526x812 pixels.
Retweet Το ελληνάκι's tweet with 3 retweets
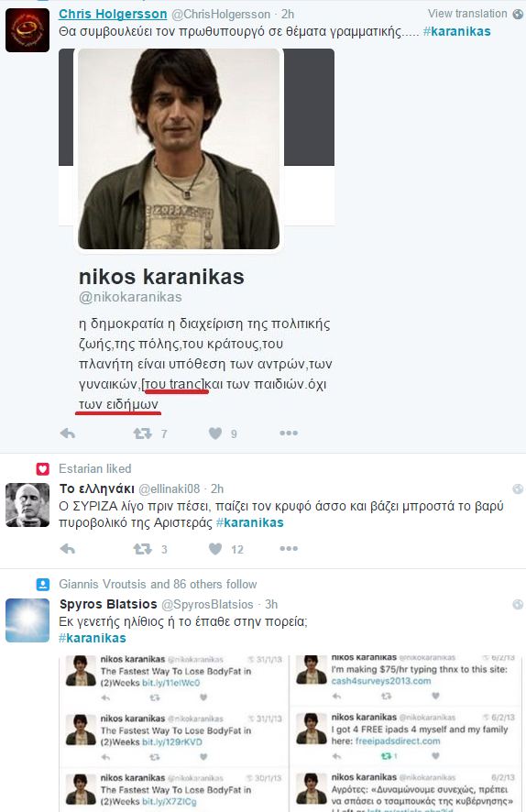[142, 549]
